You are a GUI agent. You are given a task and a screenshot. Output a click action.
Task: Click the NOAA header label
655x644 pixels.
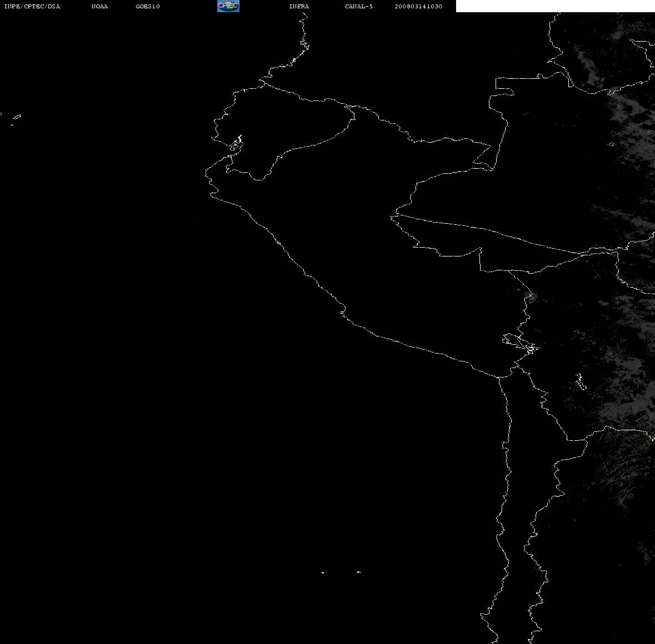pyautogui.click(x=99, y=6)
